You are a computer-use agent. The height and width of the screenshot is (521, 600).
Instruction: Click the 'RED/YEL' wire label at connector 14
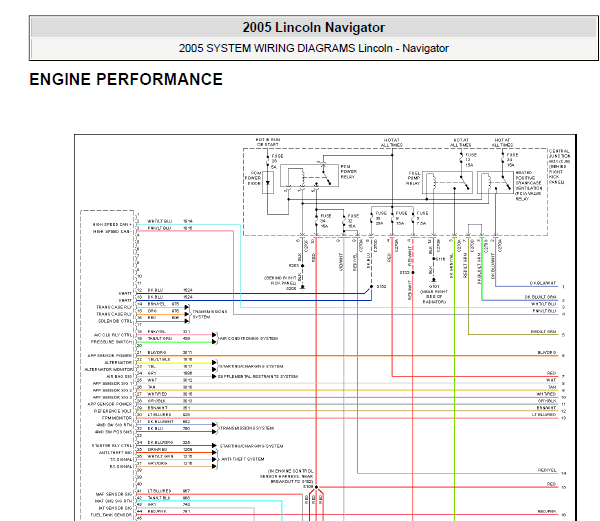pos(547,470)
